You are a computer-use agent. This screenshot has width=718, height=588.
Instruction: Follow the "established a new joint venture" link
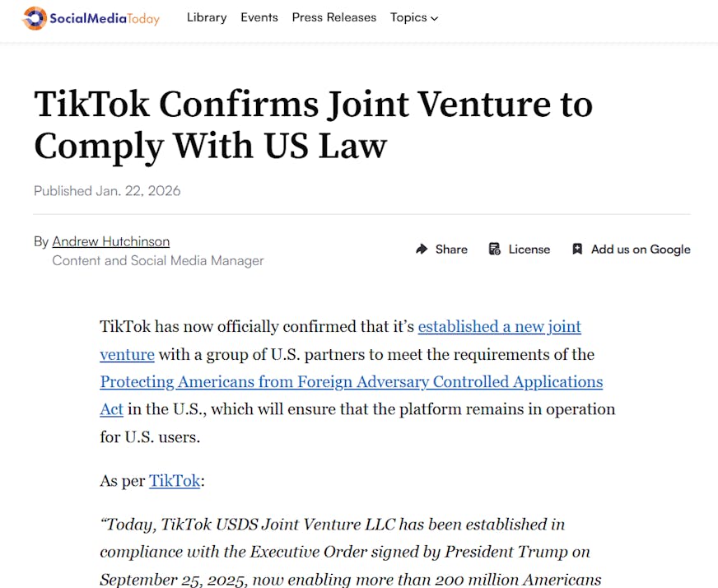click(x=499, y=326)
